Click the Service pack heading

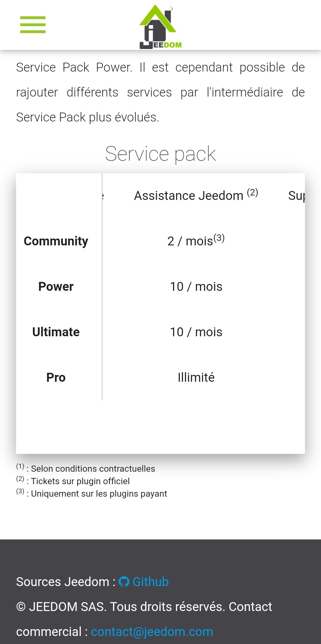[x=160, y=154]
